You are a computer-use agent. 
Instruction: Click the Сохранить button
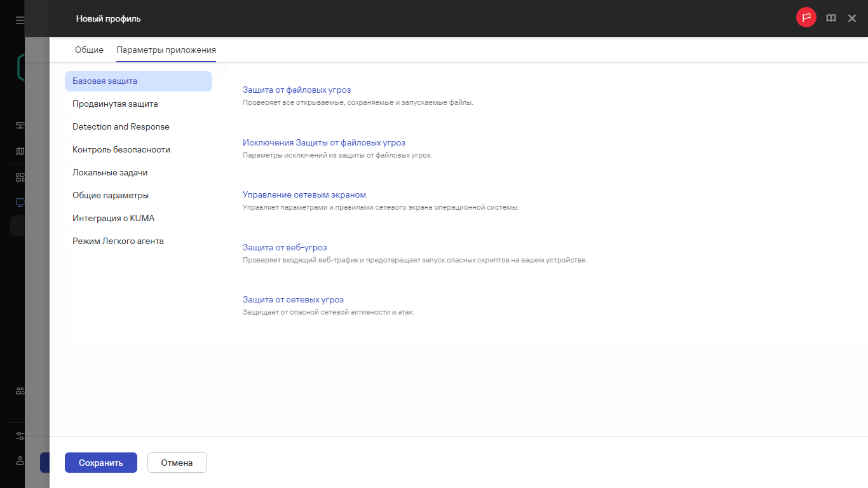click(x=101, y=463)
